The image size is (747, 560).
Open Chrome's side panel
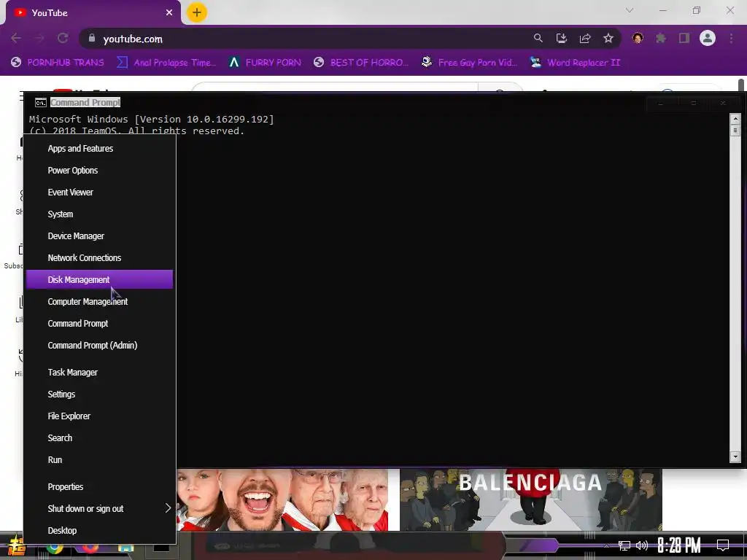pos(684,38)
